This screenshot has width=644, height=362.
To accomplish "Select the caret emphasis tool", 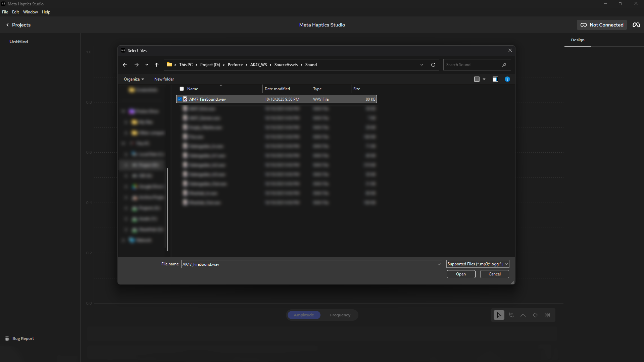I will [523, 315].
